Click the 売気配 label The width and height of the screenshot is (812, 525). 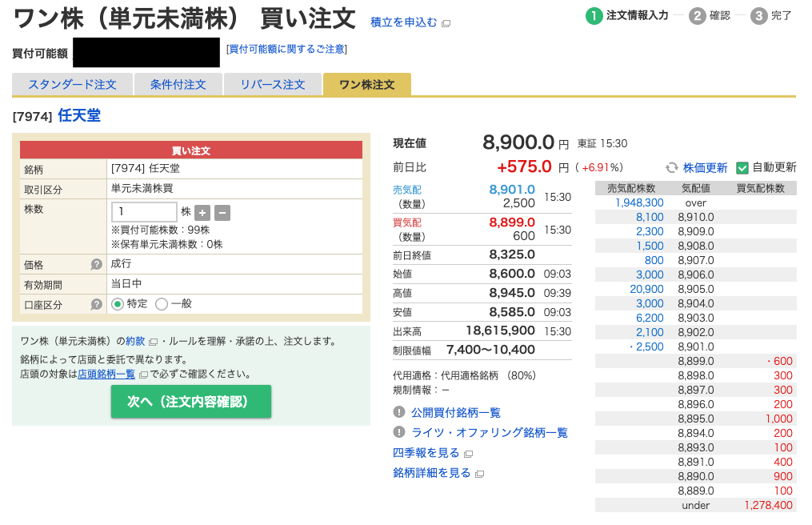coord(407,190)
